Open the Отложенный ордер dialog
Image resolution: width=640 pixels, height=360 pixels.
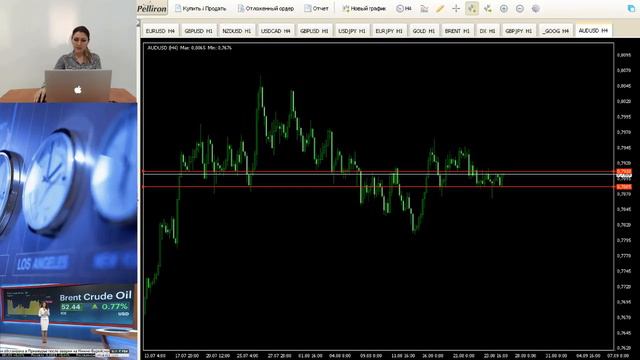pos(266,8)
